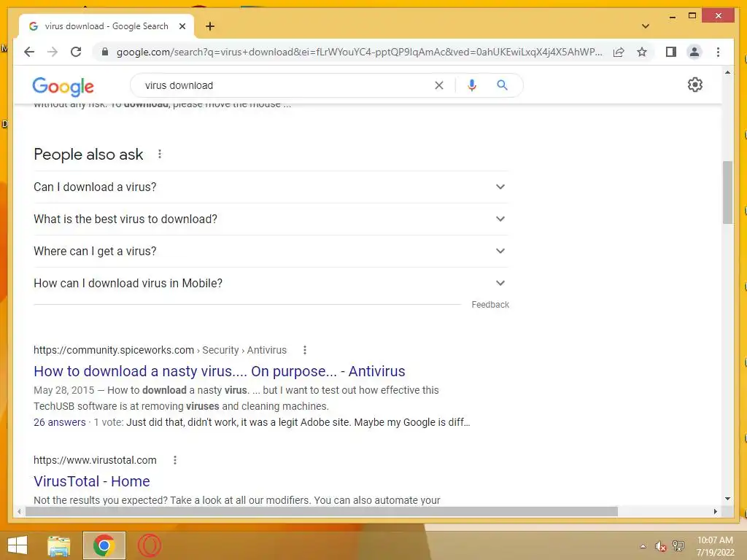Open network tray icon
This screenshot has height=560, width=747.
[678, 546]
